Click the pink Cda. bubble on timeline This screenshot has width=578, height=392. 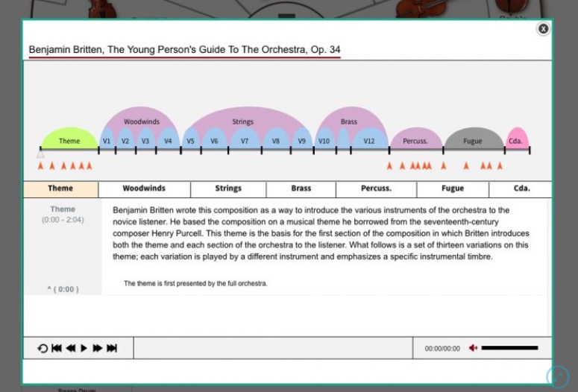tap(516, 140)
